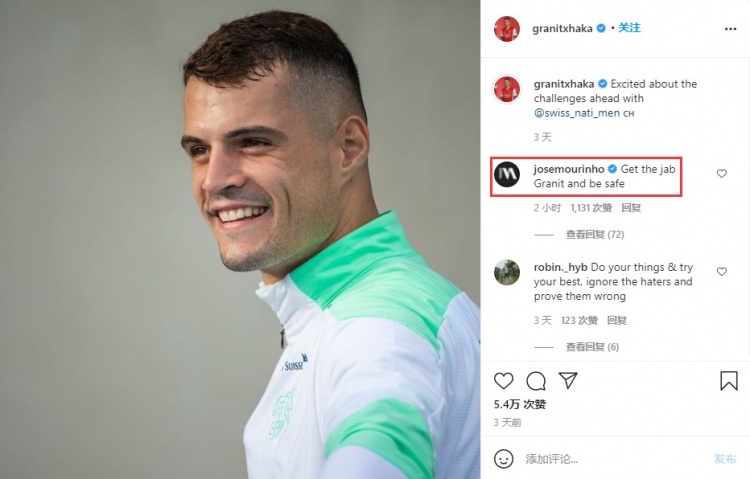Like robin._hyb's comment with its heart
750x479 pixels.
point(722,271)
